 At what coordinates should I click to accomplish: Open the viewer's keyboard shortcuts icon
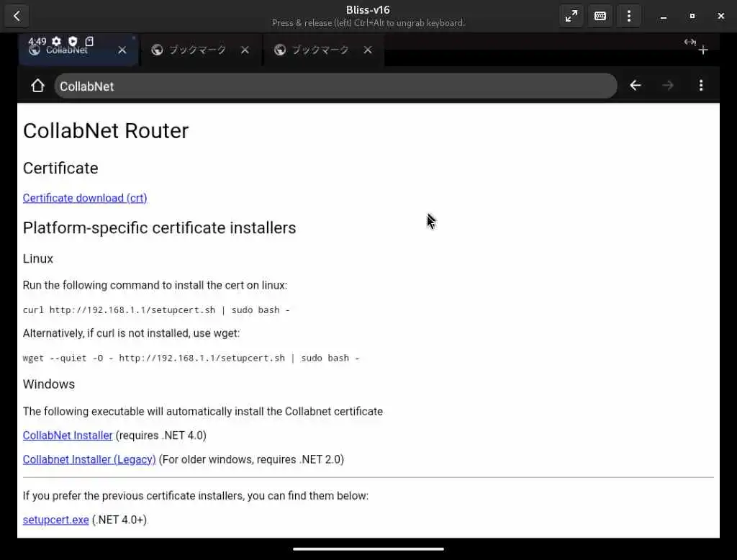tap(600, 16)
